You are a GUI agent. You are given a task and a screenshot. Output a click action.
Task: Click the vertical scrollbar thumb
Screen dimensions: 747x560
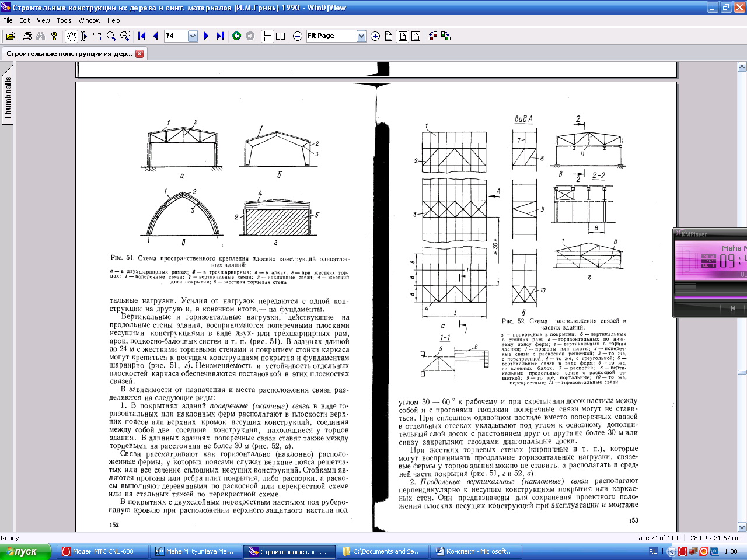tap(742, 372)
